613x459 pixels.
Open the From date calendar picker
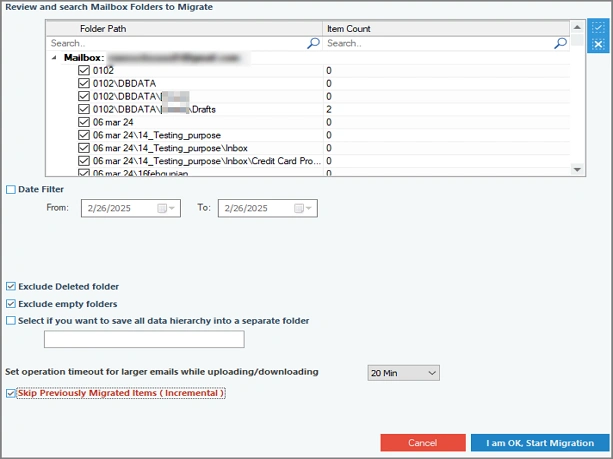[163, 208]
